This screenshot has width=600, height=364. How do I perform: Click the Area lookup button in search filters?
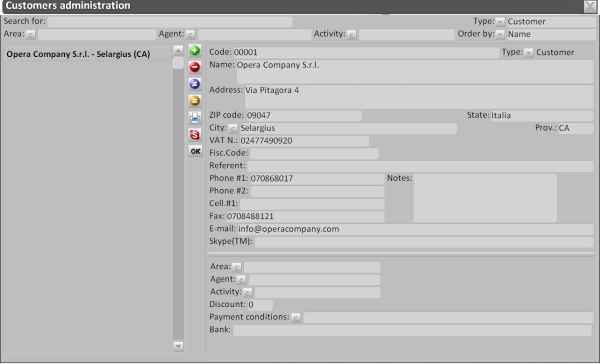pyautogui.click(x=31, y=34)
